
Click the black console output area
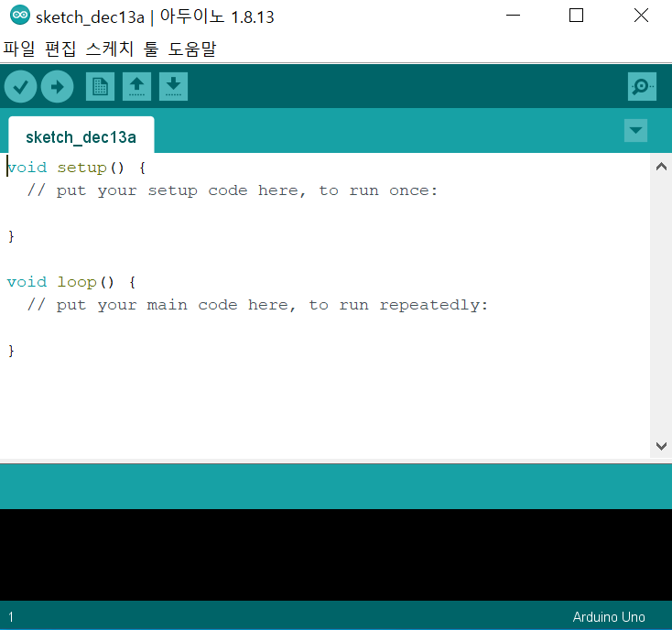(336, 555)
